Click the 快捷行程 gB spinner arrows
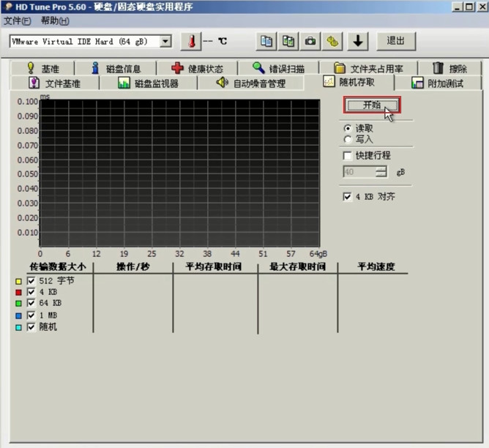This screenshot has width=489, height=448. pyautogui.click(x=381, y=171)
